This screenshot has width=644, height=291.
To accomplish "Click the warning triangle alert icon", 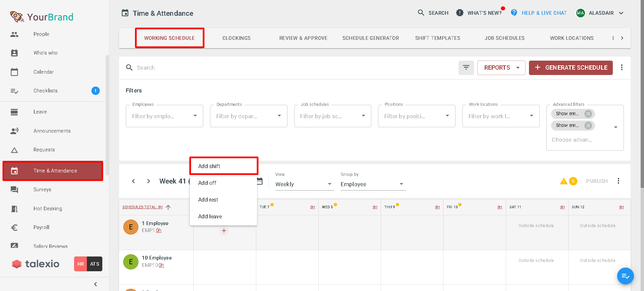I will [x=563, y=181].
